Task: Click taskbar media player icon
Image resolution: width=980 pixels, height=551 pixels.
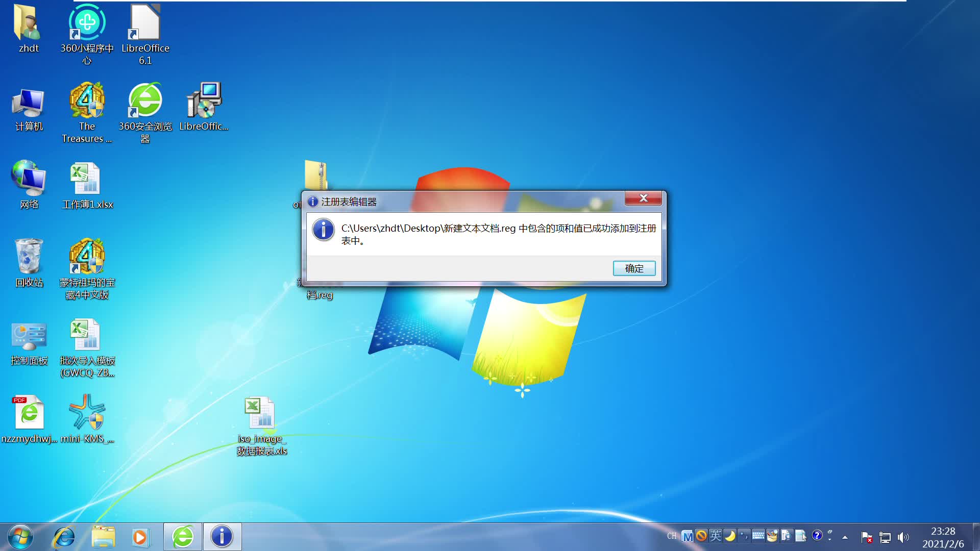Action: (x=142, y=536)
